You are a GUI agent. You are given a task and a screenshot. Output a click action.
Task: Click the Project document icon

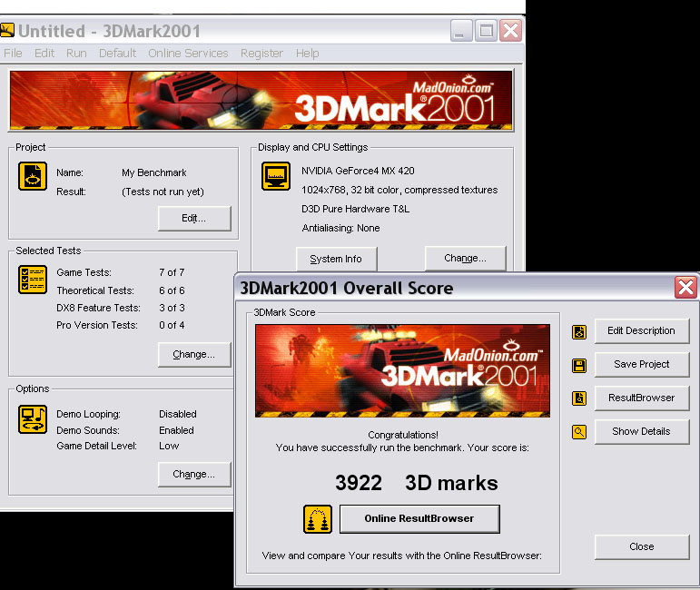pyautogui.click(x=33, y=176)
